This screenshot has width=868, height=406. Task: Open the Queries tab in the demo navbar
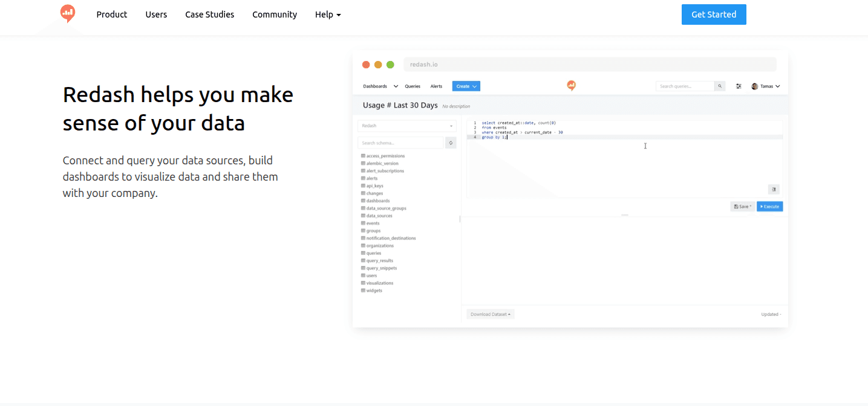point(413,86)
